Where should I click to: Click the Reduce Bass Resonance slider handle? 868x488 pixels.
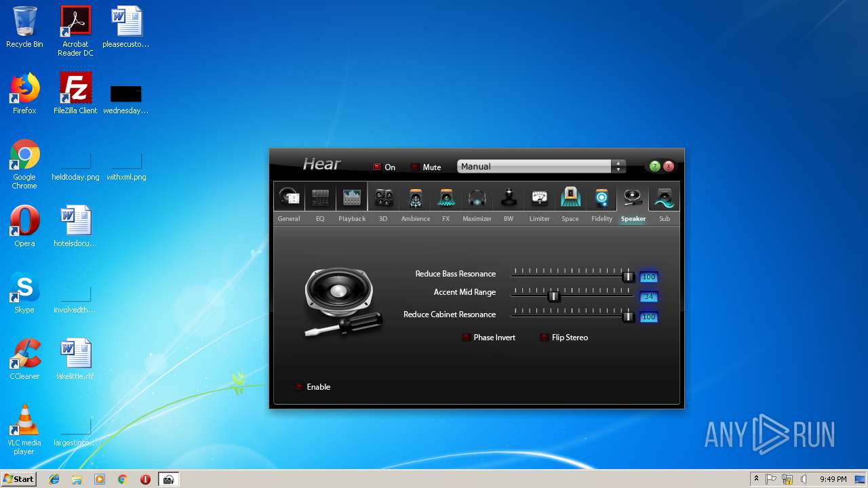point(629,277)
